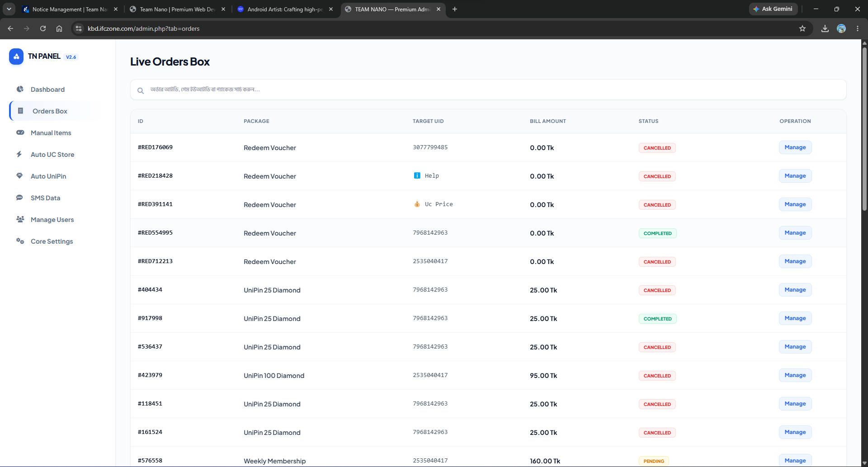This screenshot has width=868, height=467.
Task: Click the Manual Items gamepad icon
Action: pyautogui.click(x=20, y=132)
